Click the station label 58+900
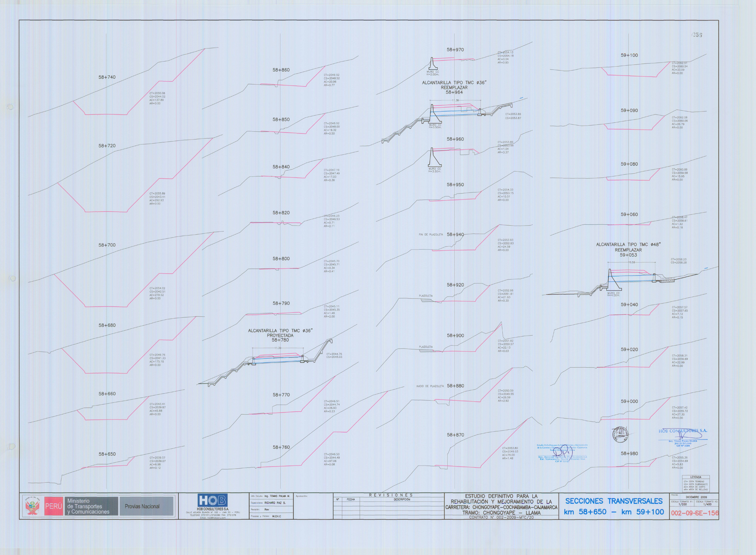756x555 pixels. pos(455,336)
